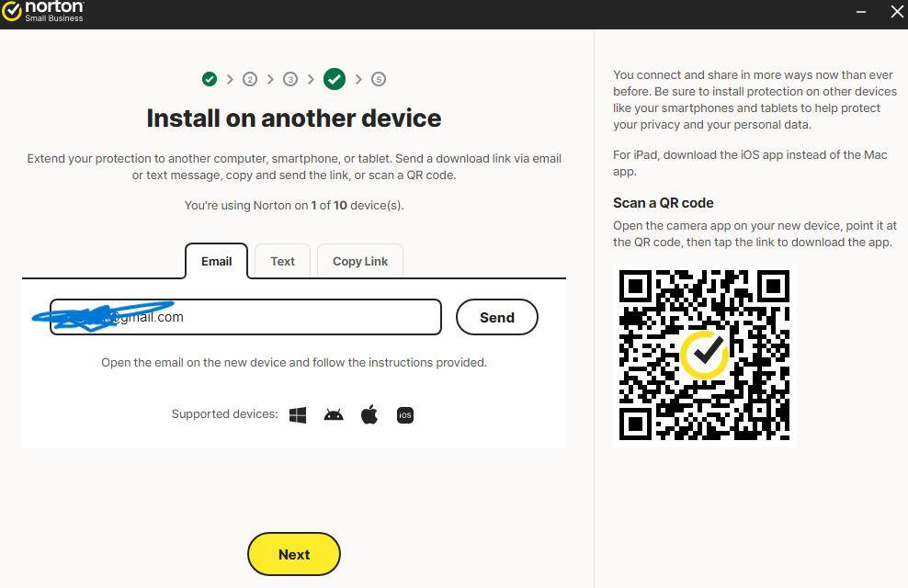Select the step 2 circle indicator
The width and height of the screenshot is (908, 588).
(249, 79)
